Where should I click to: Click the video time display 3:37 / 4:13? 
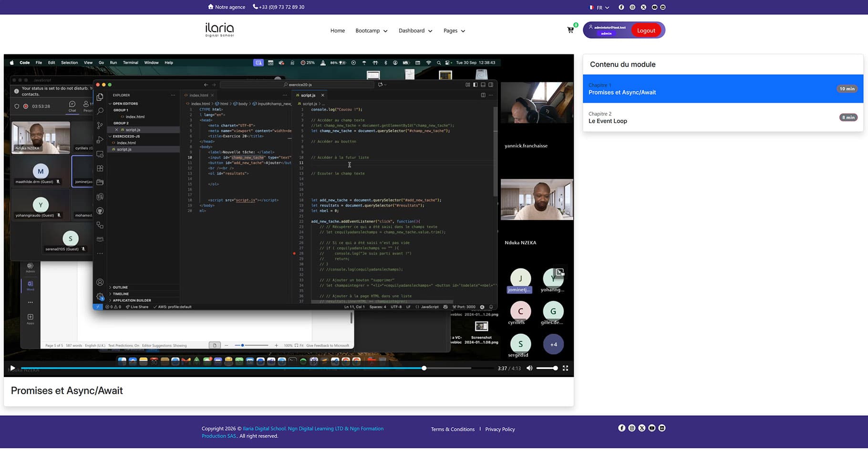[509, 369]
